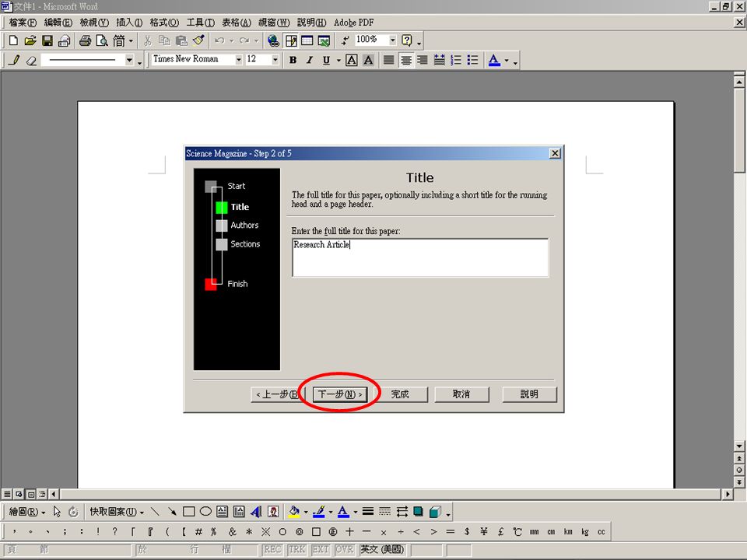Click the font color A in formatting toolbar
This screenshot has height=560, width=747.
click(x=495, y=60)
